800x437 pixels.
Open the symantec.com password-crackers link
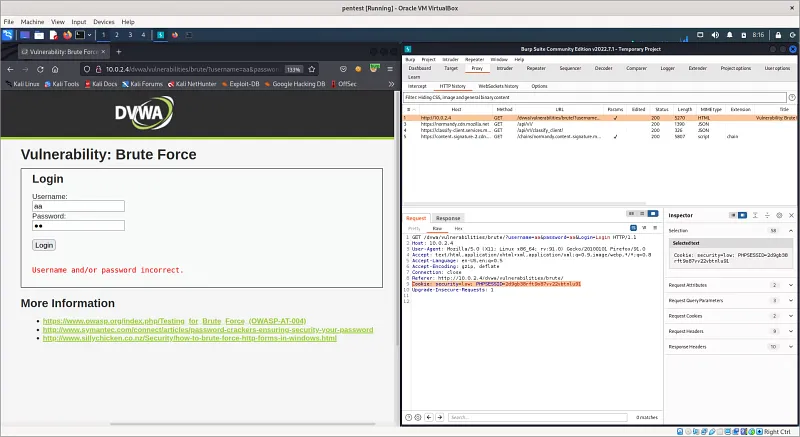coord(208,329)
